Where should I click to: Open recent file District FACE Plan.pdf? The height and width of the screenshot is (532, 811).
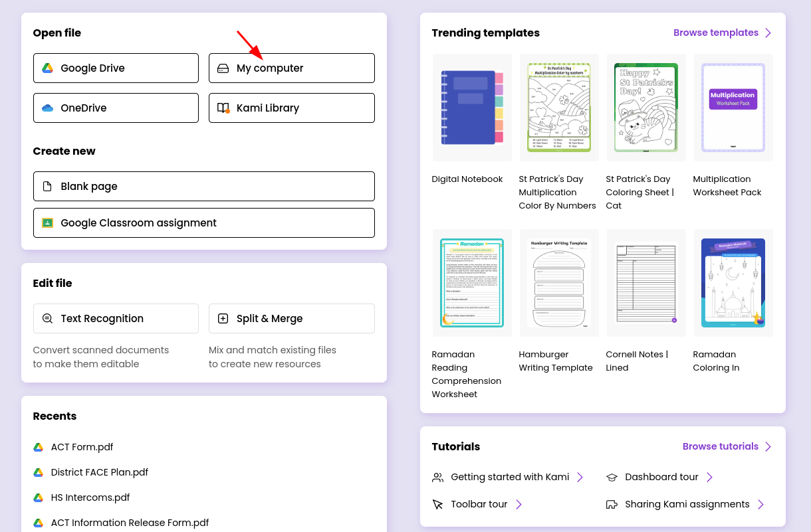click(x=100, y=473)
